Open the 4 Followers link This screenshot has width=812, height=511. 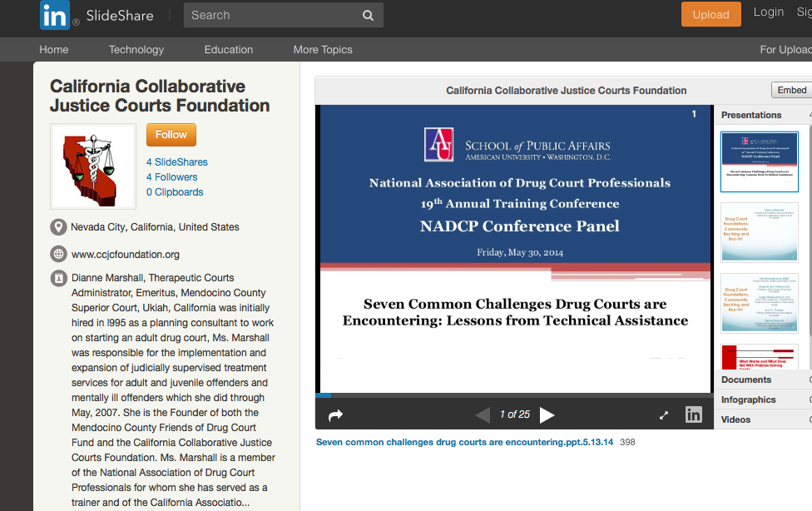click(x=172, y=177)
